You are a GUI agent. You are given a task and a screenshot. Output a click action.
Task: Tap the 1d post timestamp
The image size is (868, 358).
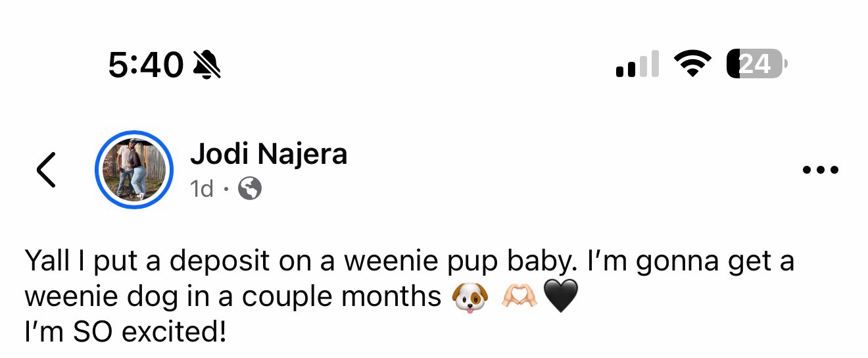pyautogui.click(x=202, y=190)
